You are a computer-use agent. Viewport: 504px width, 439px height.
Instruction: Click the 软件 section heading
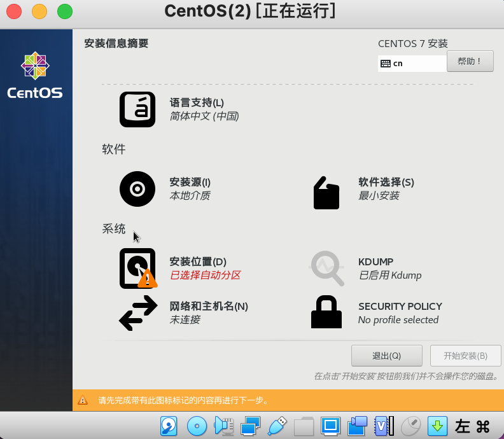tap(113, 149)
